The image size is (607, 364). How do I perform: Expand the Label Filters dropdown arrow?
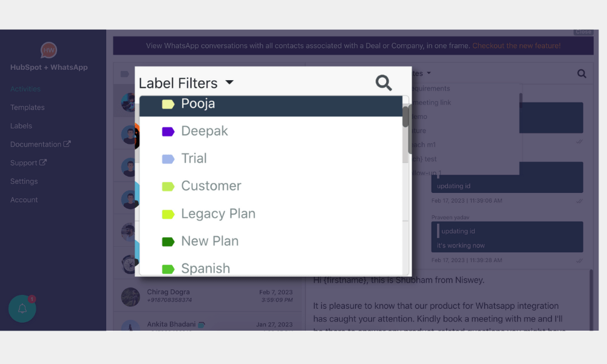229,83
